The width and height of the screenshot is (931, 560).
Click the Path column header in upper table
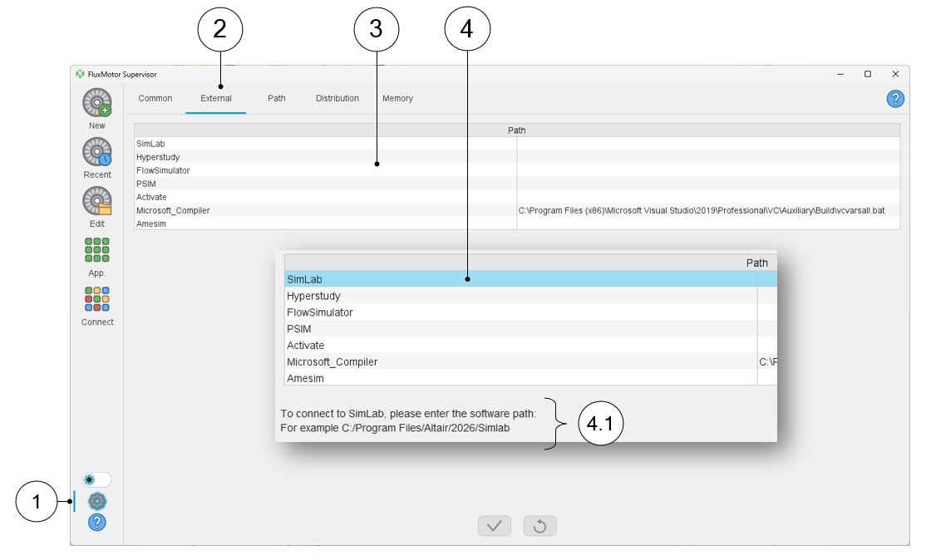pos(516,130)
